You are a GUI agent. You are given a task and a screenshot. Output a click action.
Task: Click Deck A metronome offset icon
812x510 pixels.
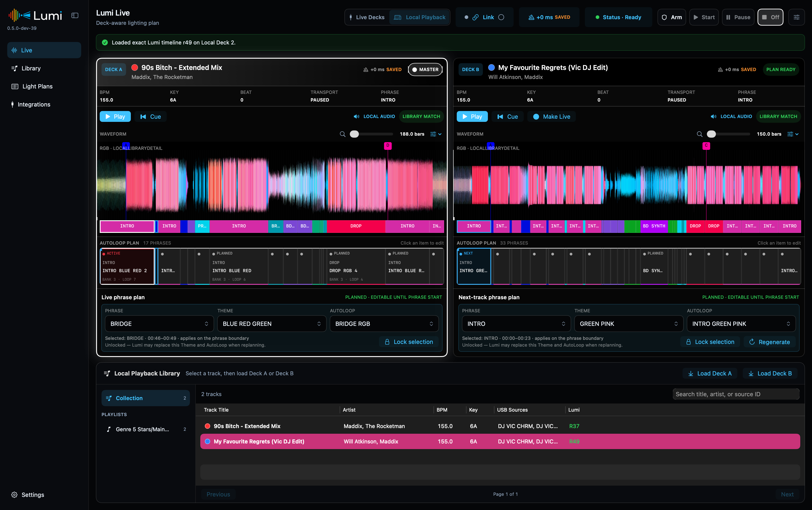point(366,70)
